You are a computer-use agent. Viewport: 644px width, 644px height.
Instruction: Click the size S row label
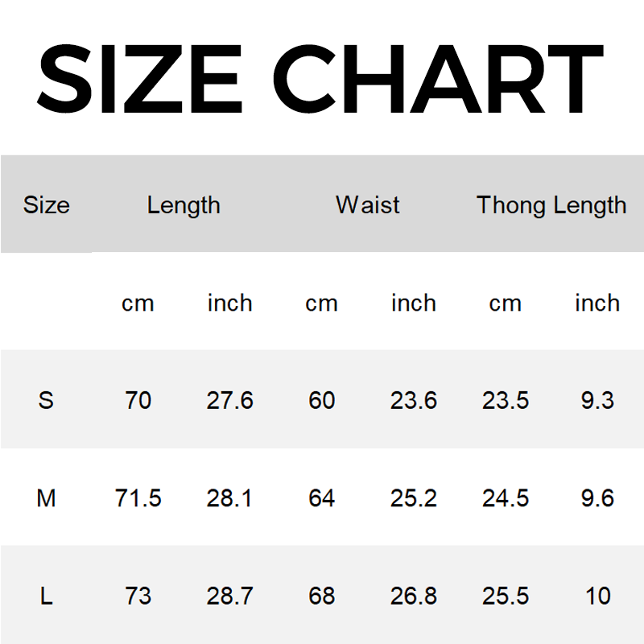[x=46, y=400]
